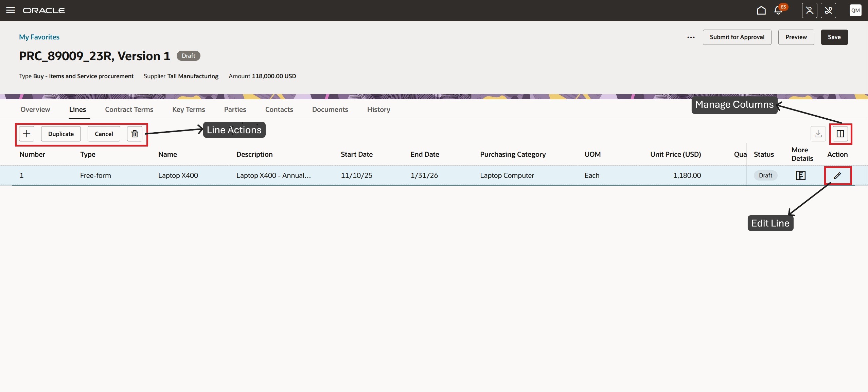Click Submit for Approval button
Image resolution: width=868 pixels, height=392 pixels.
coord(737,37)
